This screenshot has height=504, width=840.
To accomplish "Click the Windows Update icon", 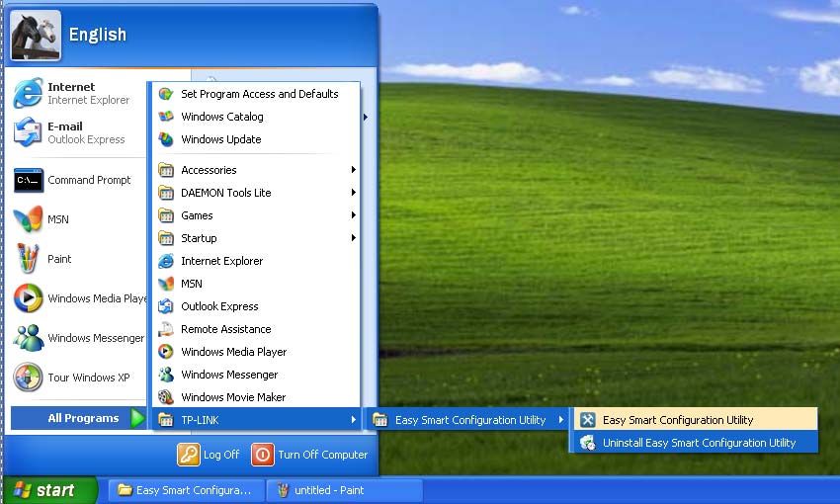I will point(166,139).
